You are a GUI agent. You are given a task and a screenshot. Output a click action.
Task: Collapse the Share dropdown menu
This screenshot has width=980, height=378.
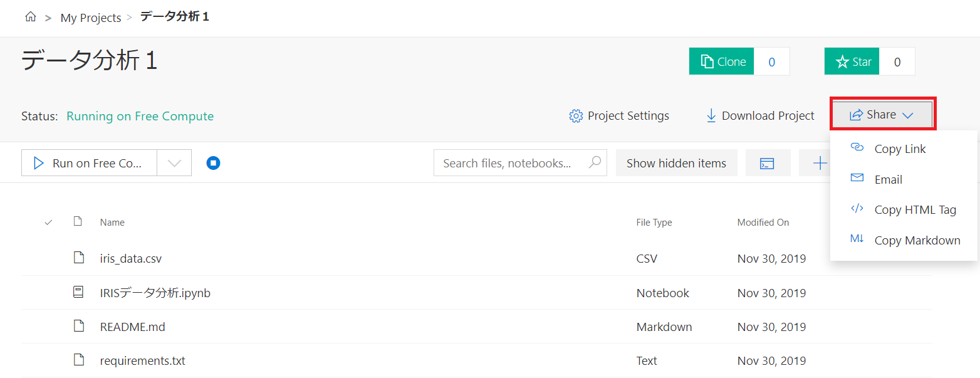click(882, 115)
